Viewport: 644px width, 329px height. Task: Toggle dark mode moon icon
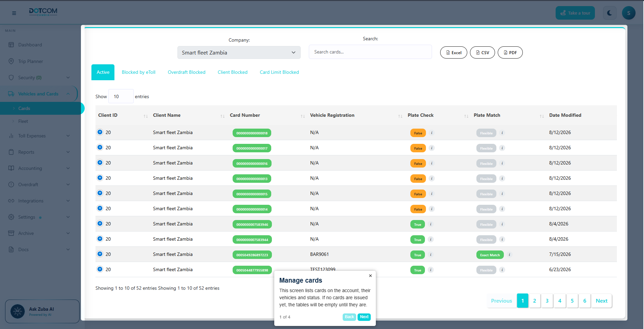tap(609, 13)
